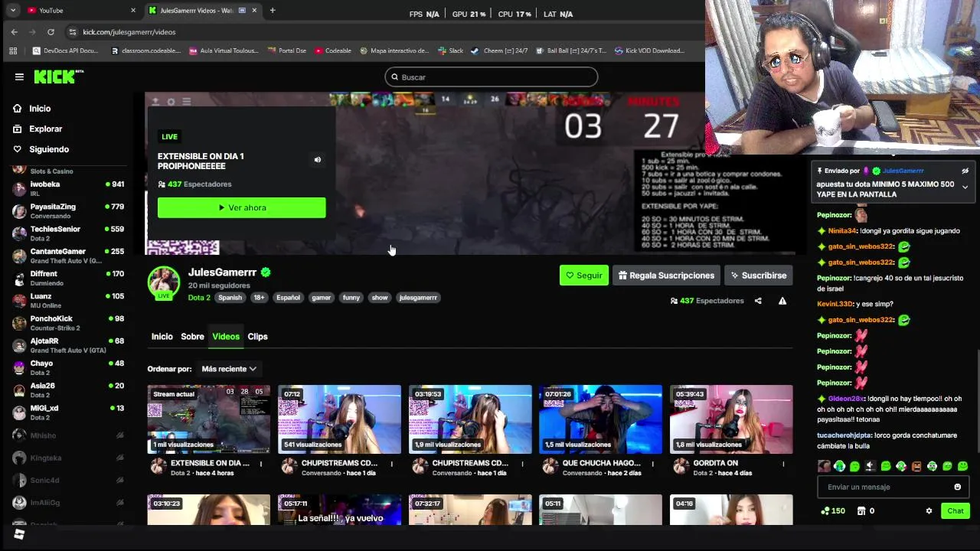Open the 07:12 CHUPISTREAMS video thumbnail

[x=339, y=419]
